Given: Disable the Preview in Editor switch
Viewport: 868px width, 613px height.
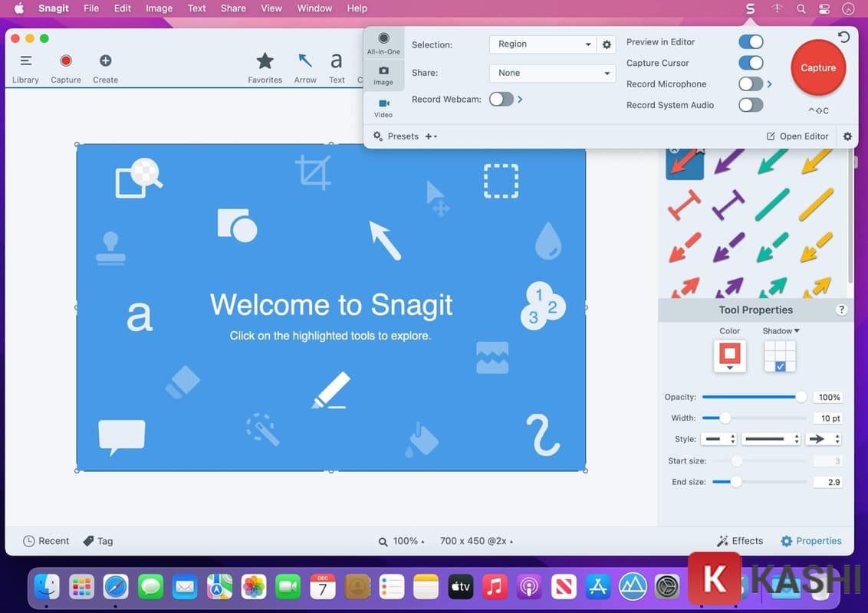Looking at the screenshot, I should (751, 42).
